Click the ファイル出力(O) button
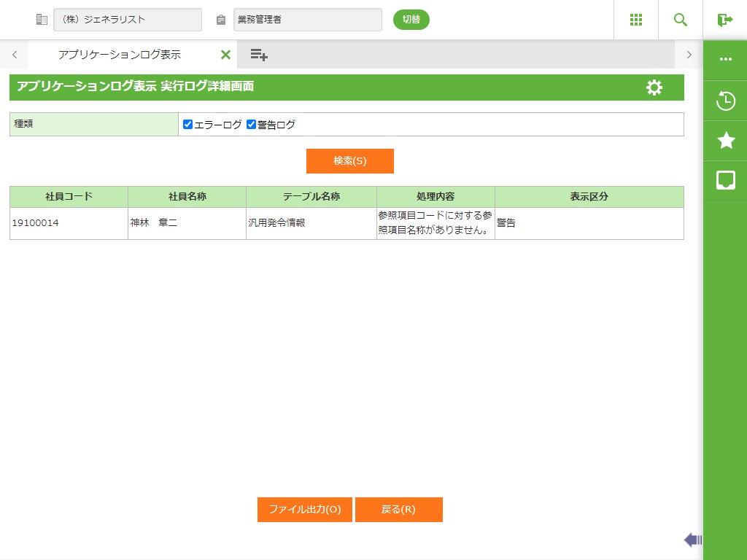The height and width of the screenshot is (560, 747). 305,510
